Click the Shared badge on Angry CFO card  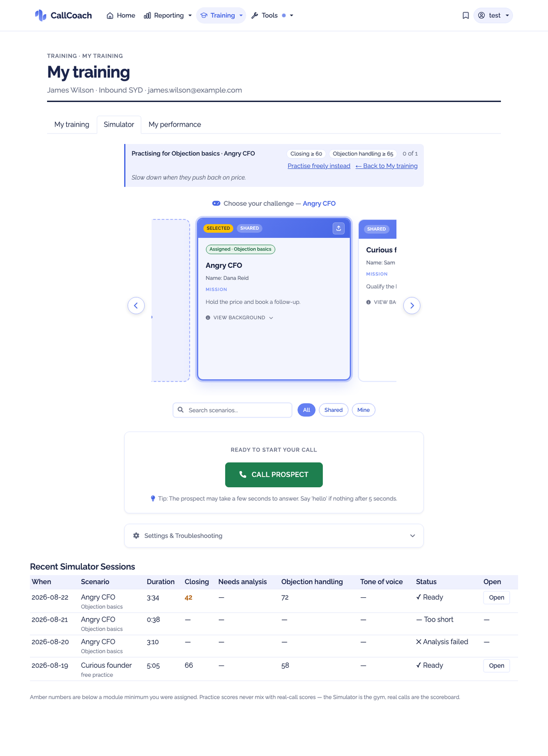point(250,228)
